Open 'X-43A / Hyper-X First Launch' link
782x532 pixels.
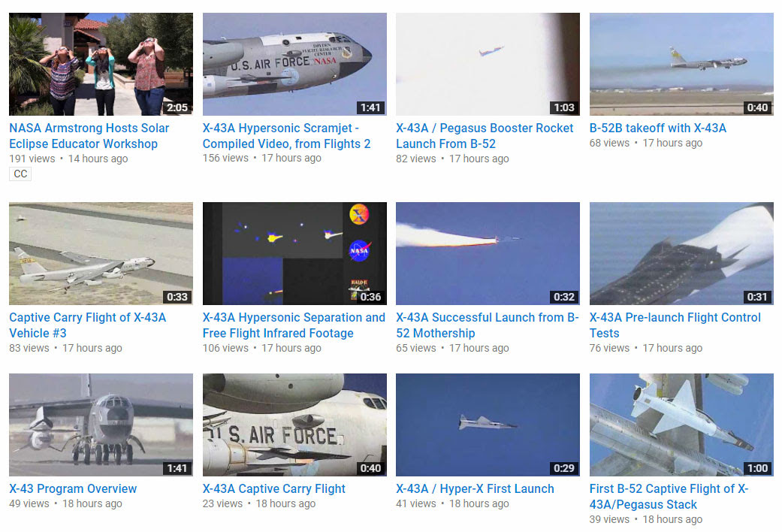point(475,489)
